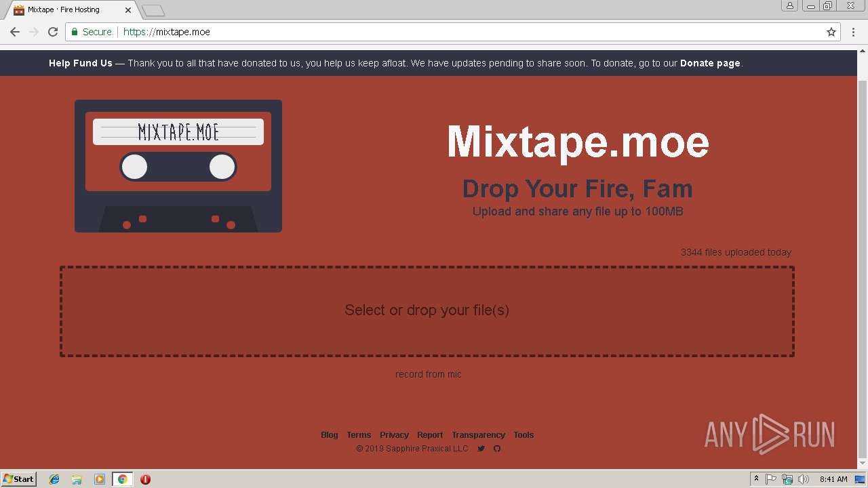Click the record from mic link
The width and height of the screenshot is (868, 488).
pyautogui.click(x=429, y=374)
